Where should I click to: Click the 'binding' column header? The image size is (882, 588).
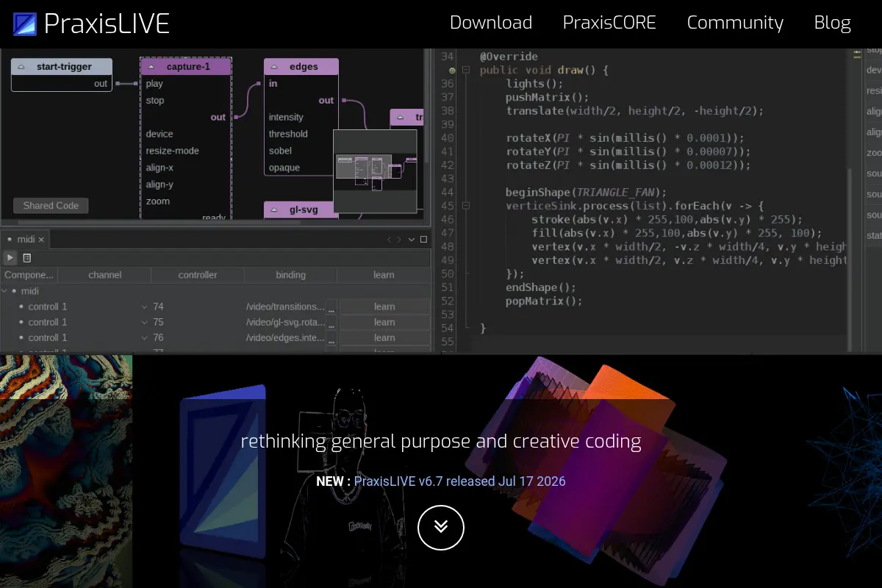pyautogui.click(x=291, y=275)
